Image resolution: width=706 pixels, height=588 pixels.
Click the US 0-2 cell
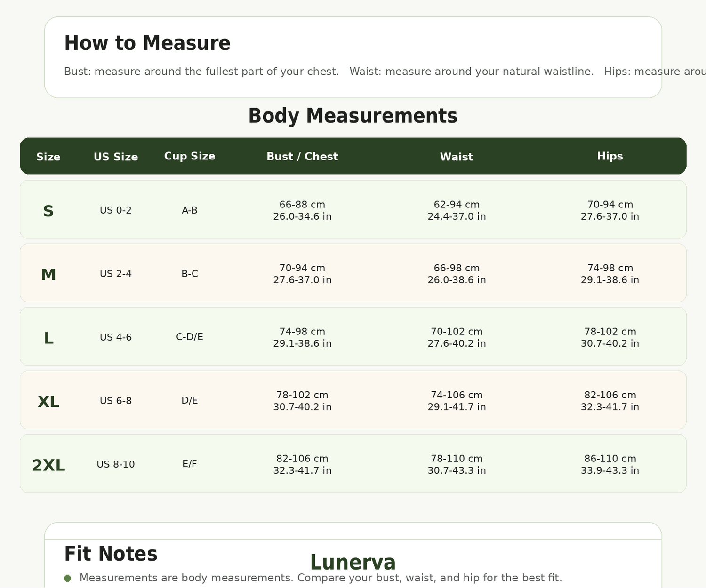(116, 210)
